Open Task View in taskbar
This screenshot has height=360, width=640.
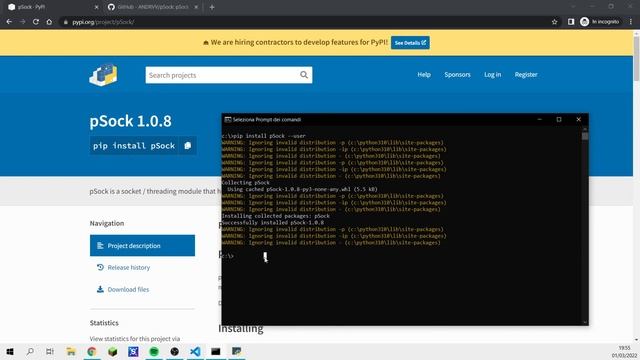pos(50,351)
